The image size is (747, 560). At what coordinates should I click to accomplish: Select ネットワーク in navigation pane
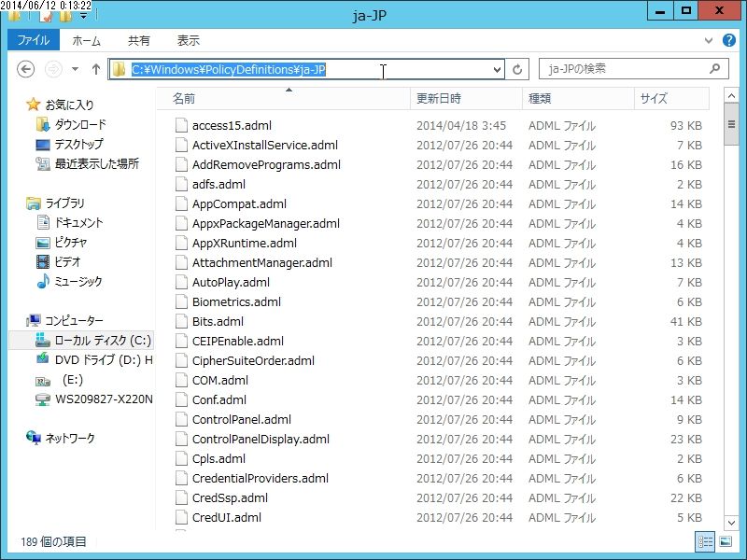coord(69,438)
